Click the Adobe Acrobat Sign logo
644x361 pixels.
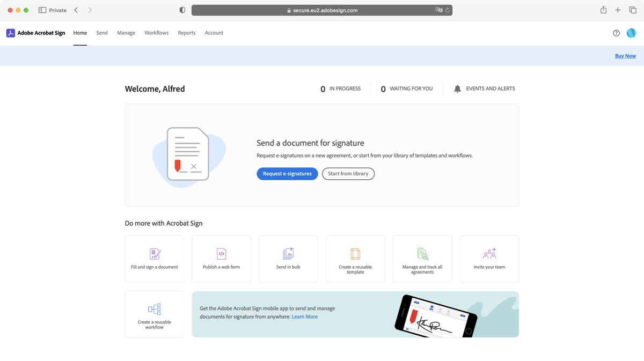[36, 33]
